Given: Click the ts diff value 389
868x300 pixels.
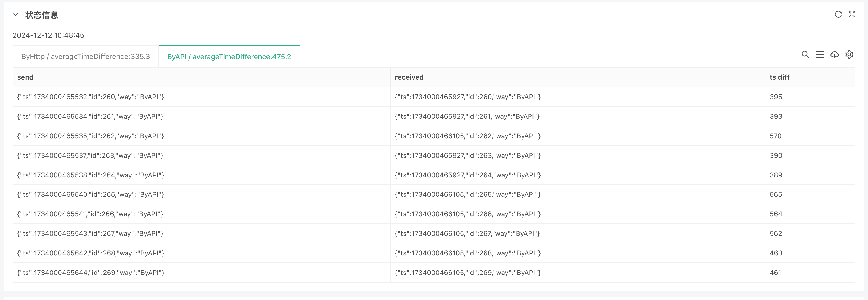Looking at the screenshot, I should point(776,175).
